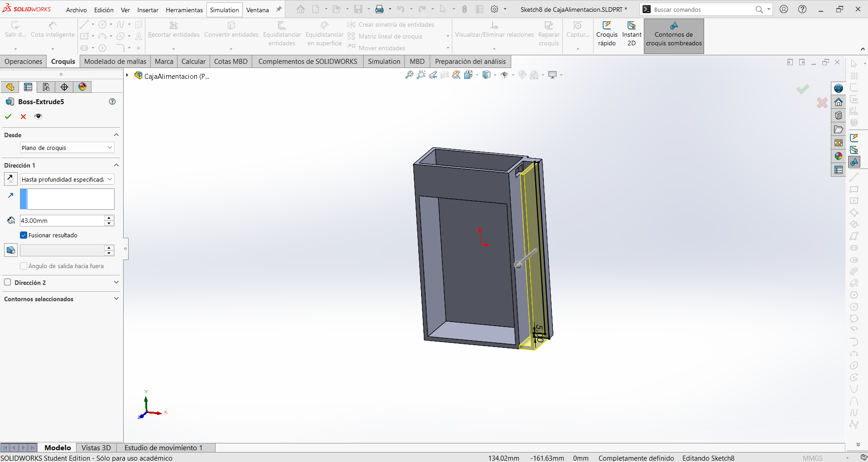Switch to Complementos de SOLIDWORKS tab
The image size is (868, 462).
[308, 62]
